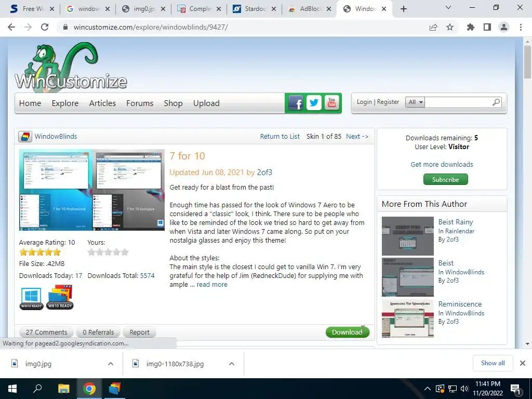Toggle the browser side panel icon
This screenshot has height=399, width=532.
click(x=487, y=27)
